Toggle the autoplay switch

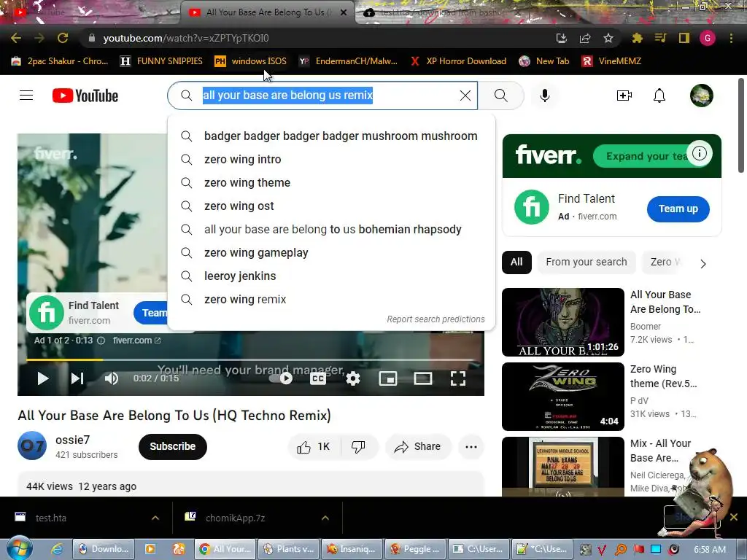tap(281, 378)
